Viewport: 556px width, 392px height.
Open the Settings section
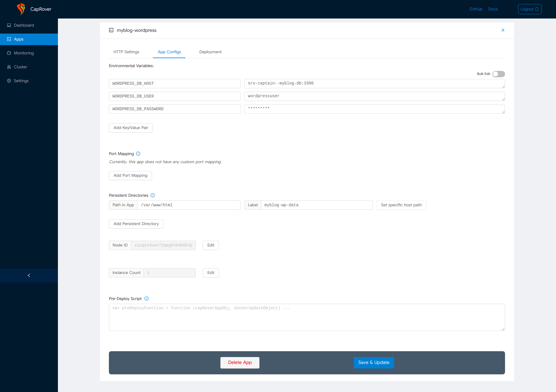(21, 81)
